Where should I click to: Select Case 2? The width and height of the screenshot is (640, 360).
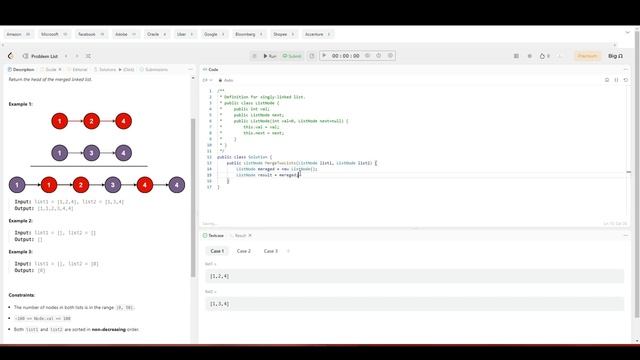(x=244, y=251)
